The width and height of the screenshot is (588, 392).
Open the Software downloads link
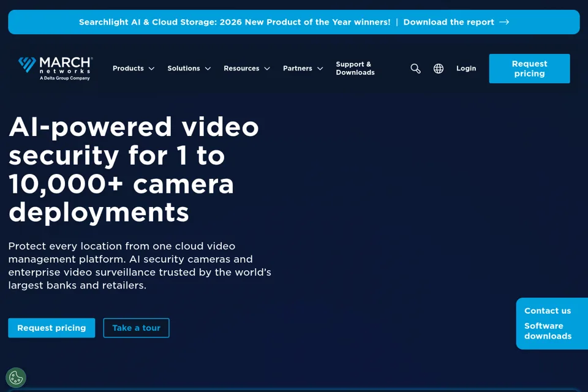pos(548,331)
